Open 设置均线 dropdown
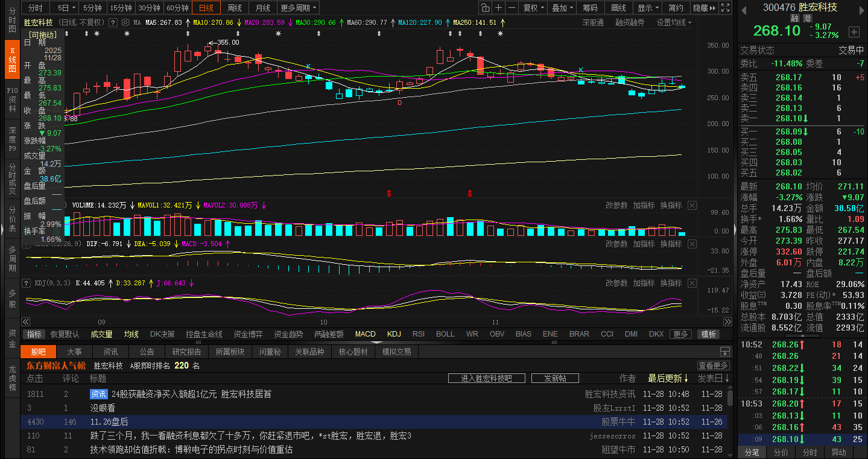The image size is (868, 459). tap(674, 22)
